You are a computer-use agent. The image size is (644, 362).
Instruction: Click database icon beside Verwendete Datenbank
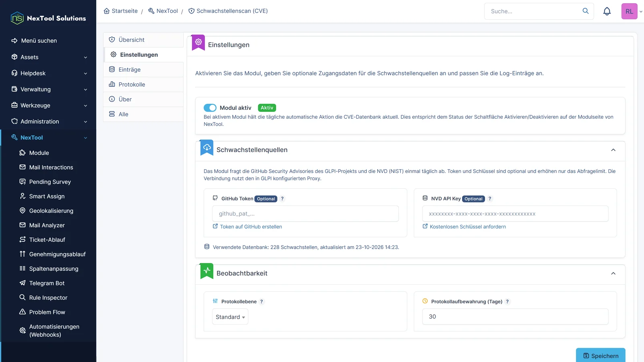(x=207, y=247)
